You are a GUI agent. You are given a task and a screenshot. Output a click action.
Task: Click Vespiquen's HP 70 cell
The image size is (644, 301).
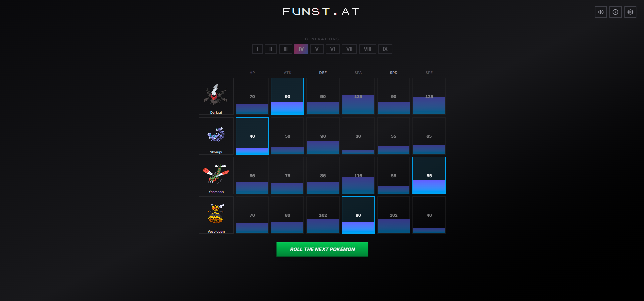pos(252,215)
